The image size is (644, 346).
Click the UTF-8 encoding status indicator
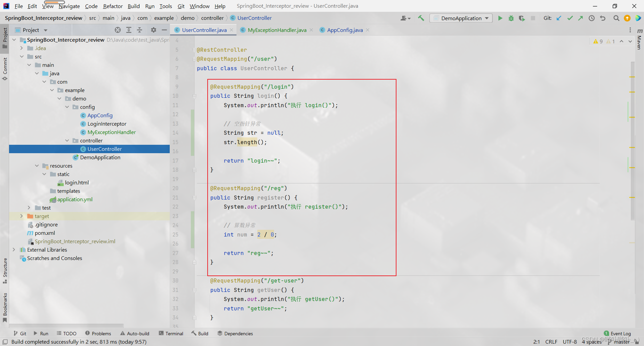570,342
